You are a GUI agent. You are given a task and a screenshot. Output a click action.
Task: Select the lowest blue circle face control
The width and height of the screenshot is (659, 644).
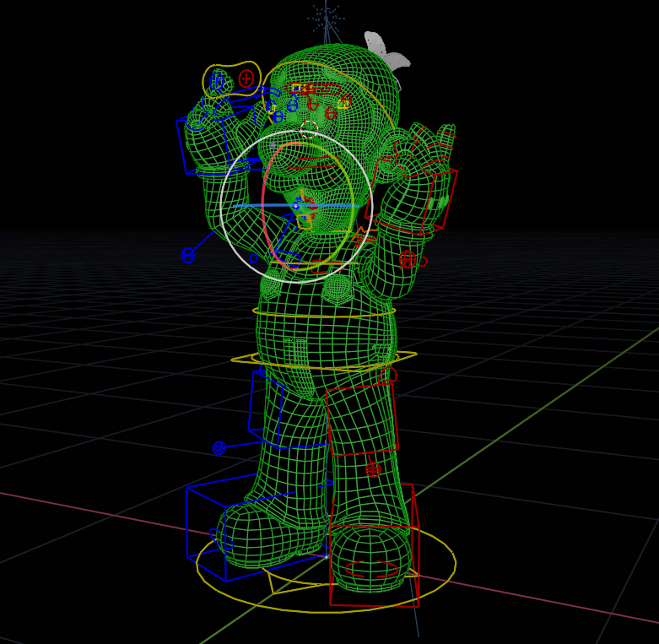pos(278,116)
